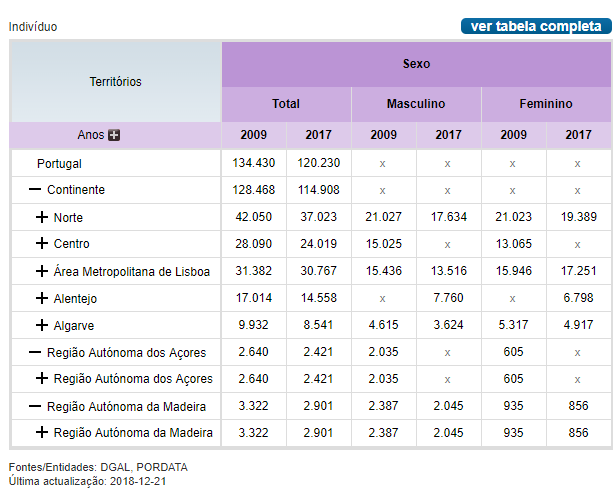Select the Territórios header cell
The width and height of the screenshot is (613, 490).
(x=116, y=82)
